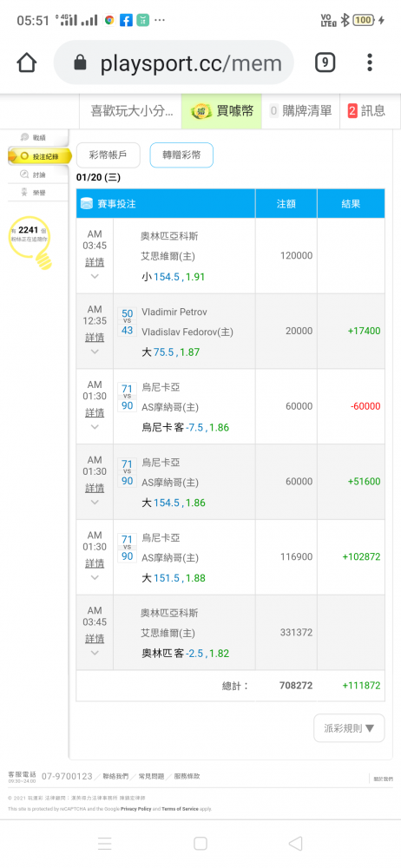The height and width of the screenshot is (868, 401).
Task: Open the Android recent apps menu icon
Action: tap(105, 843)
